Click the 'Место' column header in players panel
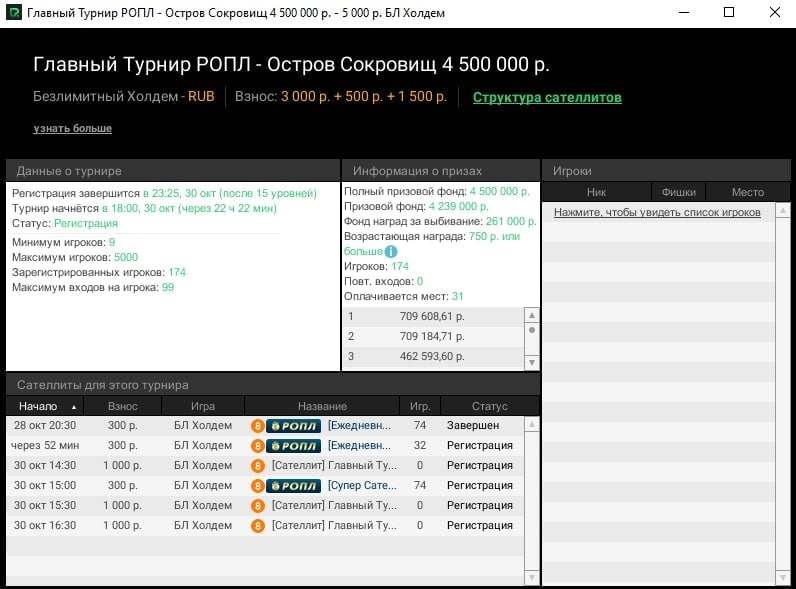 (x=748, y=192)
